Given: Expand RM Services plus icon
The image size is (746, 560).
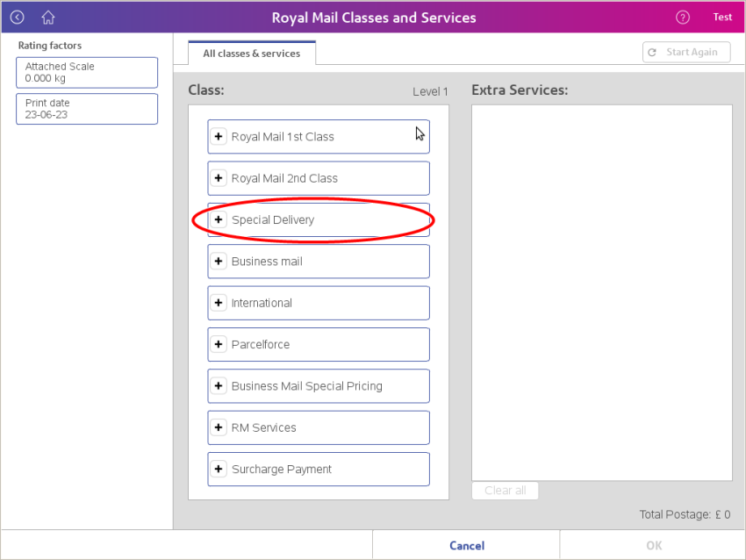Looking at the screenshot, I should tap(219, 427).
